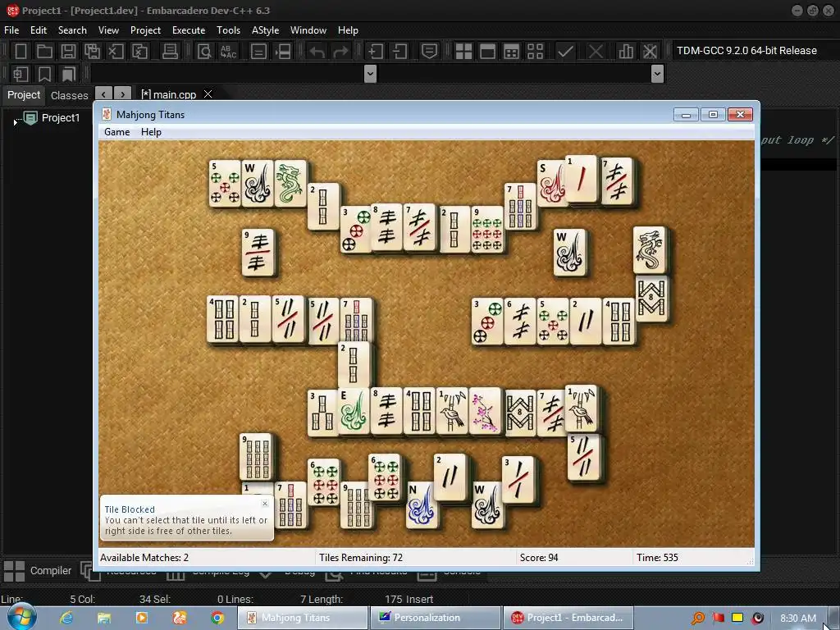
Task: Dismiss the Tile Blocked notification
Action: 265,504
